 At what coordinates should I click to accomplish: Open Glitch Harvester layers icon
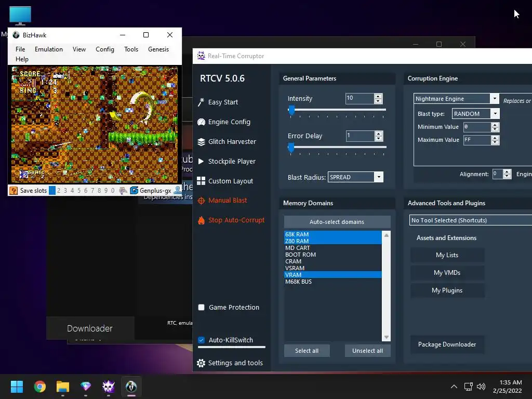pyautogui.click(x=201, y=142)
